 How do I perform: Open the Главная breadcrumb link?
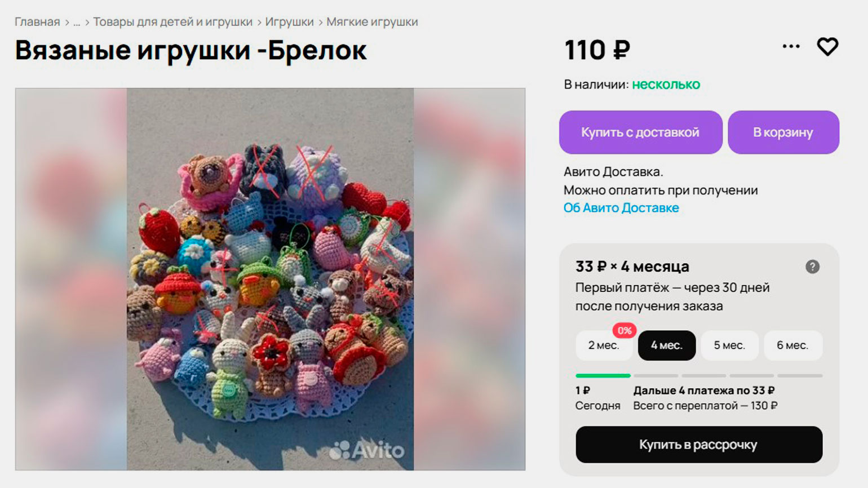37,22
